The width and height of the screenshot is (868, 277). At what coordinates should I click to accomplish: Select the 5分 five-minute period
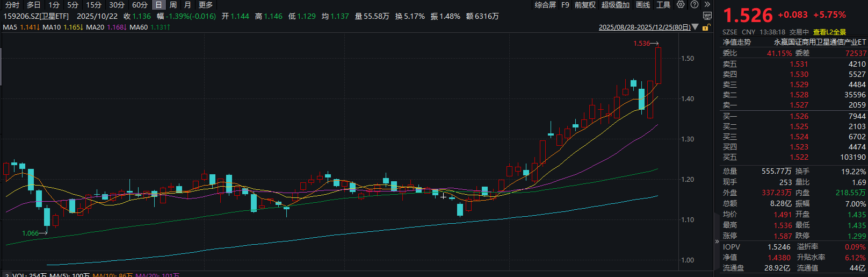(x=73, y=5)
